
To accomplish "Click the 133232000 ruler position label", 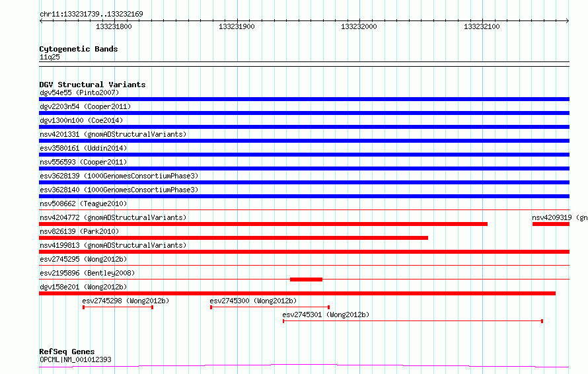I will (359, 26).
